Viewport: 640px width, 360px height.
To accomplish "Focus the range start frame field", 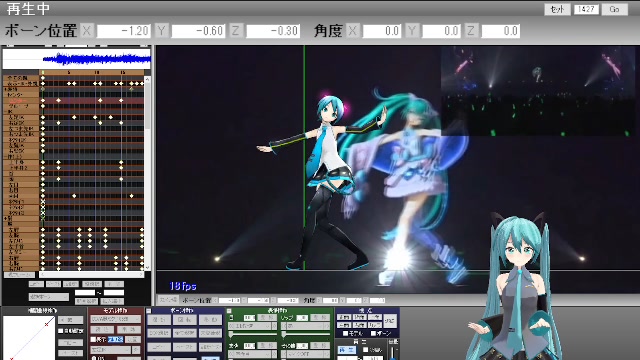I will [x=85, y=293].
